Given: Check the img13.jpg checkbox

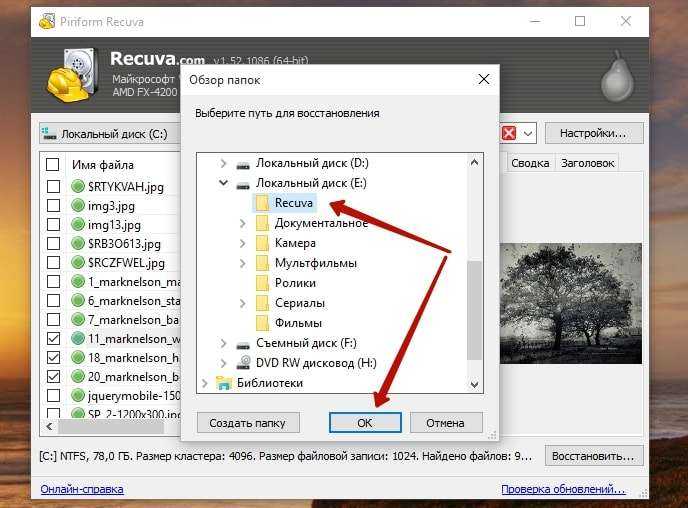Looking at the screenshot, I should (x=54, y=224).
